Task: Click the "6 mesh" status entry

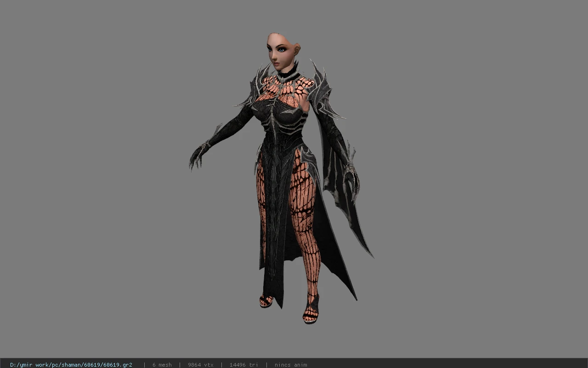Action: pyautogui.click(x=162, y=365)
